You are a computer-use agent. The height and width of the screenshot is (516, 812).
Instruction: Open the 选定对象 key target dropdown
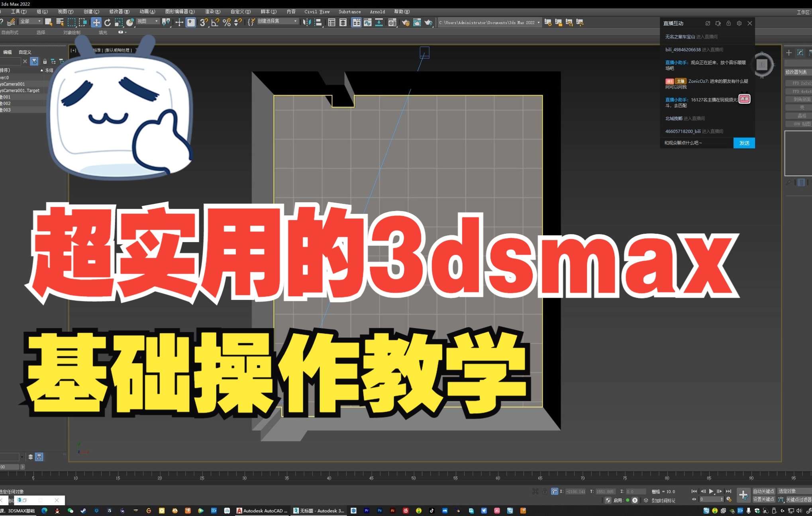click(795, 491)
